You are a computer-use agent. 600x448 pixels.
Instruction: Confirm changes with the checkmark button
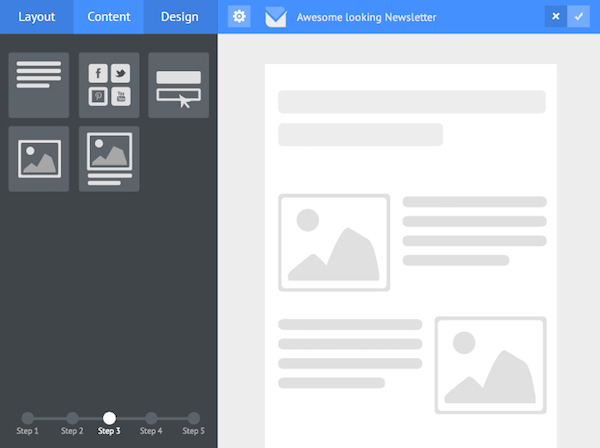pyautogui.click(x=578, y=17)
